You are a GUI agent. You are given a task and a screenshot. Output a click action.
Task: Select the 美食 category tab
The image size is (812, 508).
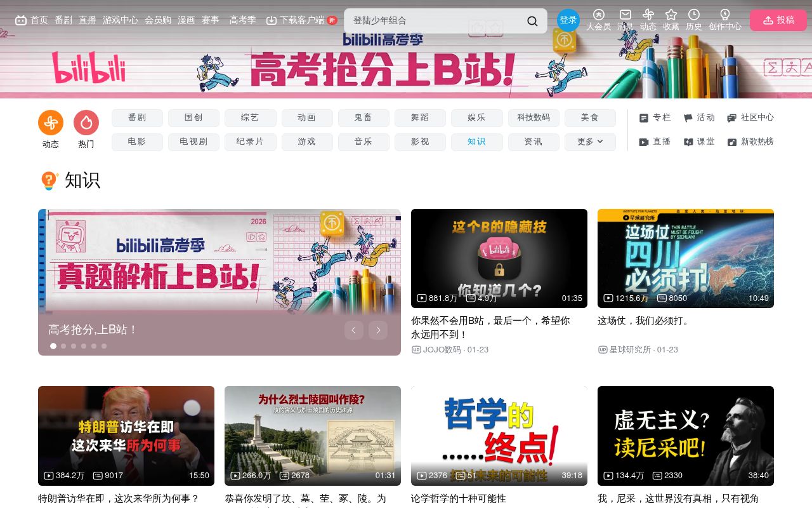pyautogui.click(x=590, y=117)
